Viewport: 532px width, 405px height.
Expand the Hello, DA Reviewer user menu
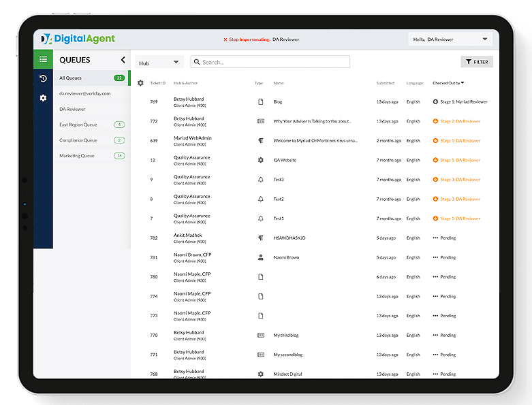[x=451, y=39]
